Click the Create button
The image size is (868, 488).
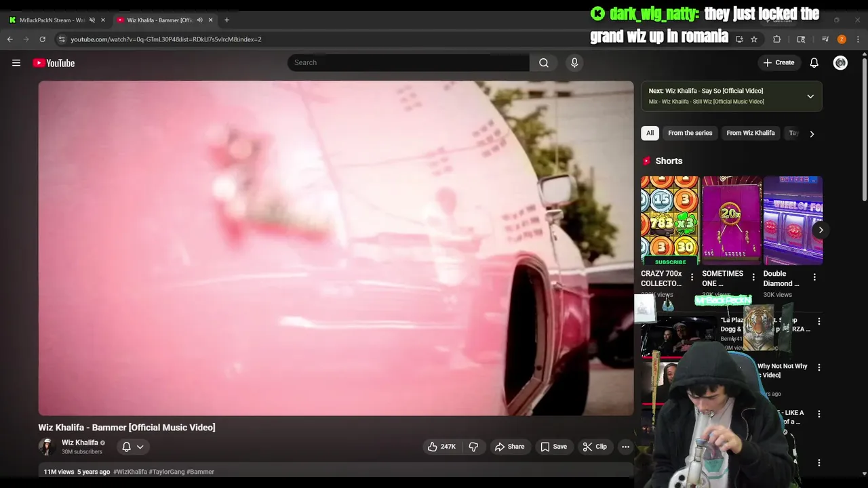[x=778, y=62]
